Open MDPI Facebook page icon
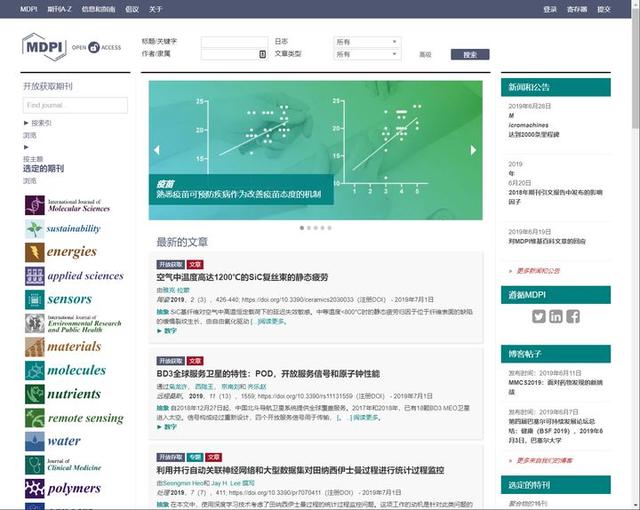640x510 pixels. click(x=573, y=316)
